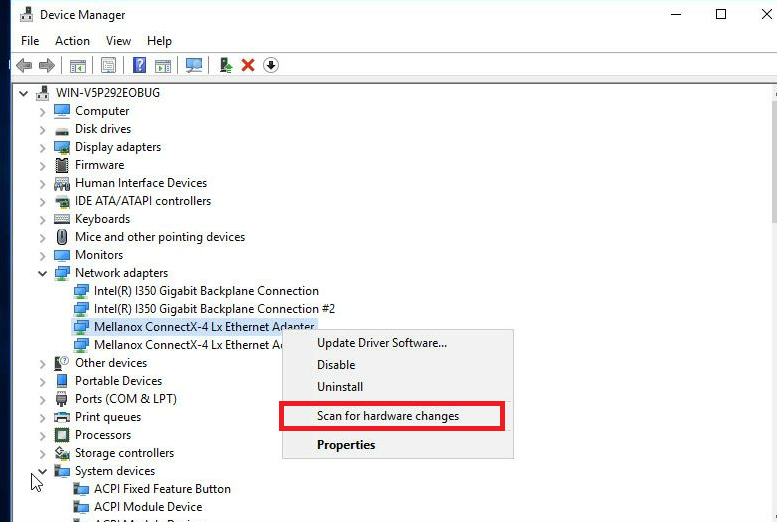Screen dimensions: 777x522
Task: Select highlighted Mellanox ConnectX-4 Lx Ethernet Adapter
Action: point(204,327)
